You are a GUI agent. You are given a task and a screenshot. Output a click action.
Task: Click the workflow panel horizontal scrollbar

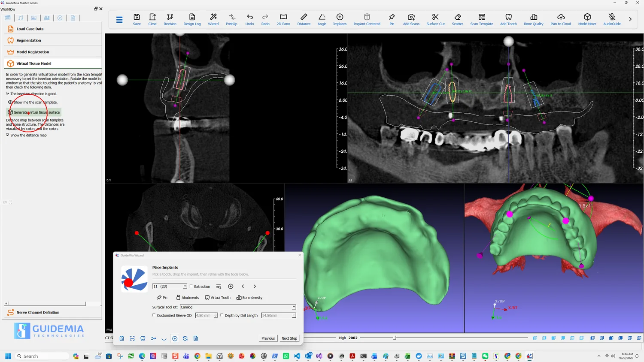pyautogui.click(x=46, y=304)
